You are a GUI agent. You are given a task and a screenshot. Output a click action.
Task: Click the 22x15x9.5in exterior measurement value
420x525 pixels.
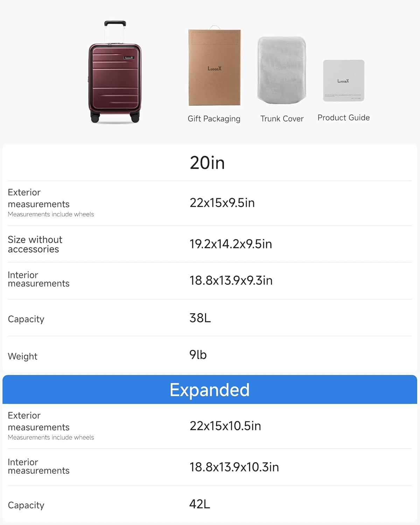coord(222,203)
